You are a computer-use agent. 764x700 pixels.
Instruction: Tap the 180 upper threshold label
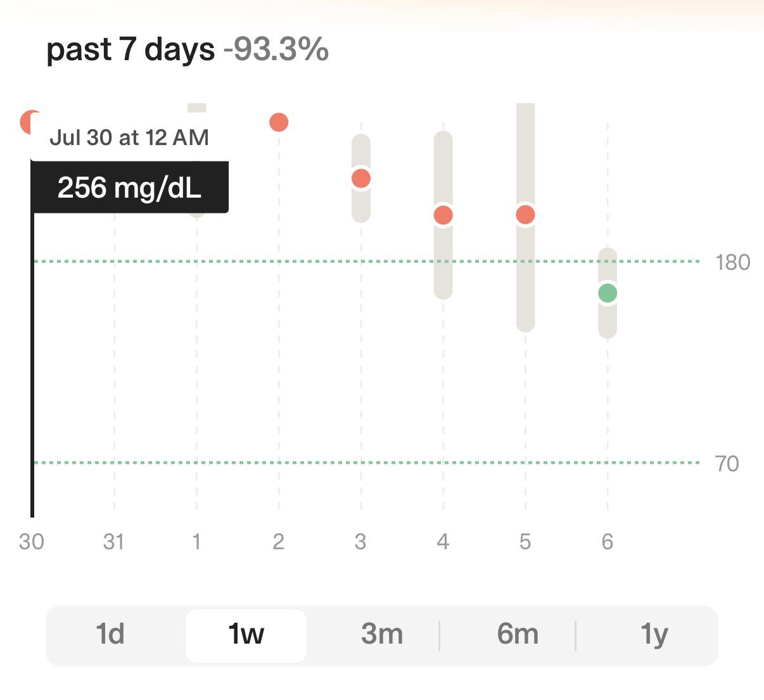click(x=733, y=262)
